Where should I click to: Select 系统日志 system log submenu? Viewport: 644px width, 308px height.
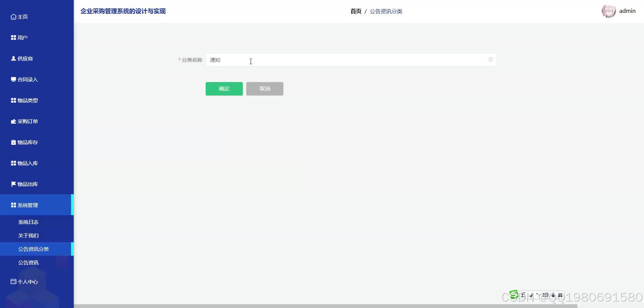click(x=28, y=222)
